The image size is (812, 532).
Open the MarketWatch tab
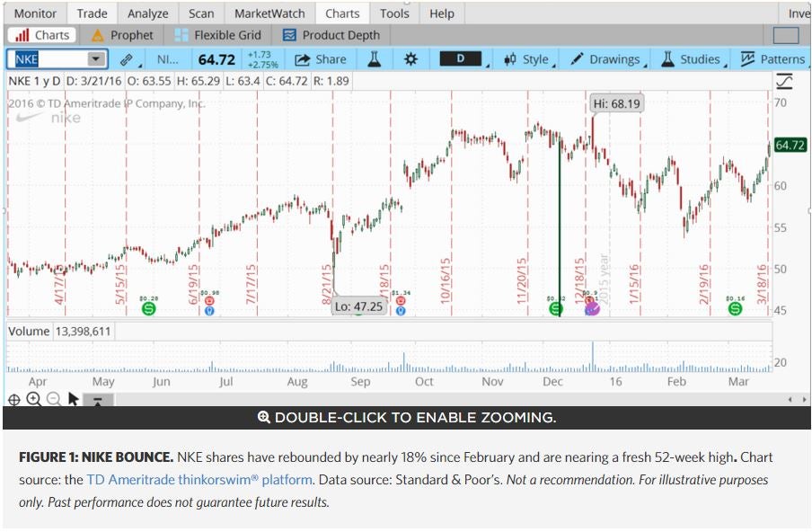[269, 13]
